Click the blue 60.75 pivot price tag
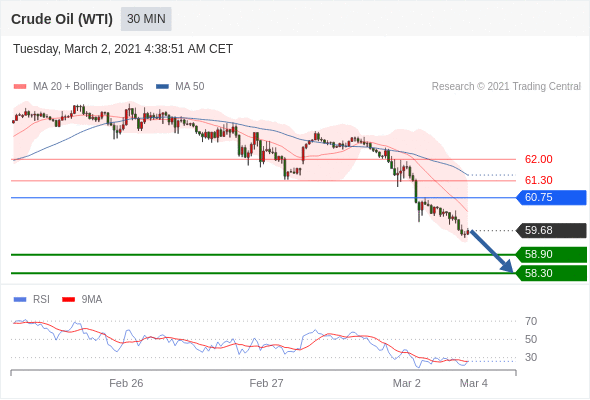Viewport: 590px width, 400px height. [551, 198]
